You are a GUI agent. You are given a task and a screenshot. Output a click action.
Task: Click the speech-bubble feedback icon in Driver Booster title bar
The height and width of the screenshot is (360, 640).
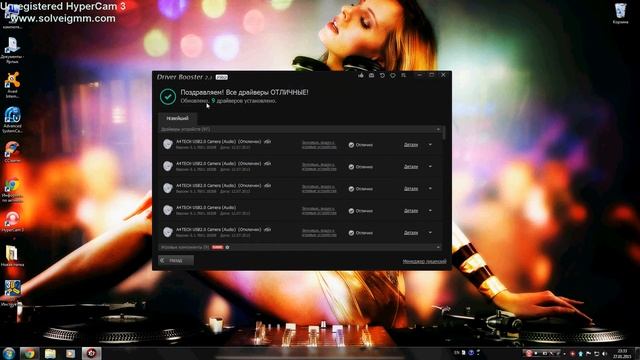coord(393,76)
